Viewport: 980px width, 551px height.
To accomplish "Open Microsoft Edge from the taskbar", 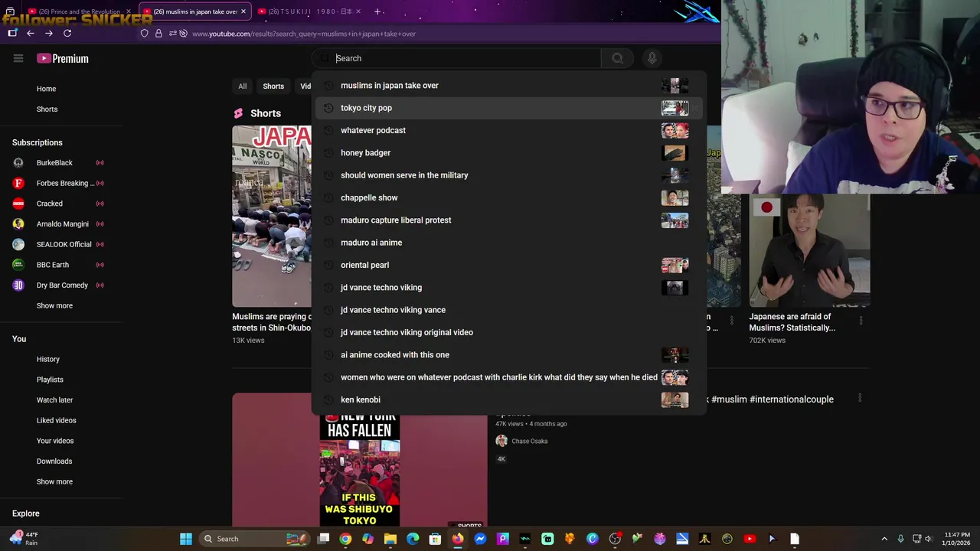I will point(413,539).
